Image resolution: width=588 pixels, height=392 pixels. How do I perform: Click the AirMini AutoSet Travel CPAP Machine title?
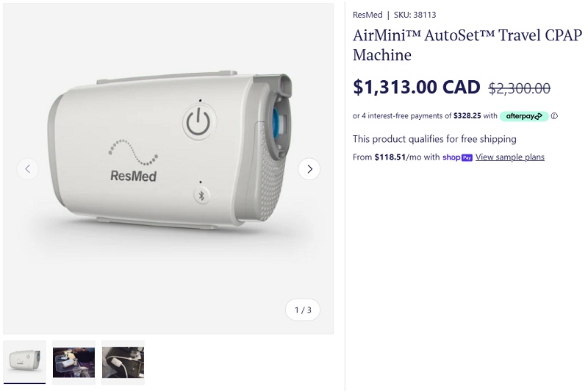467,45
